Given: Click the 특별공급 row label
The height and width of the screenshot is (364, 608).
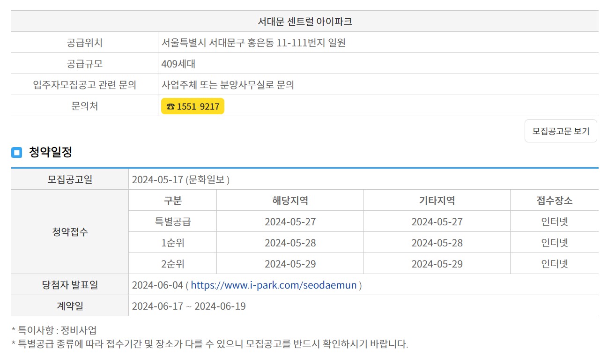Looking at the screenshot, I should pyautogui.click(x=173, y=222).
